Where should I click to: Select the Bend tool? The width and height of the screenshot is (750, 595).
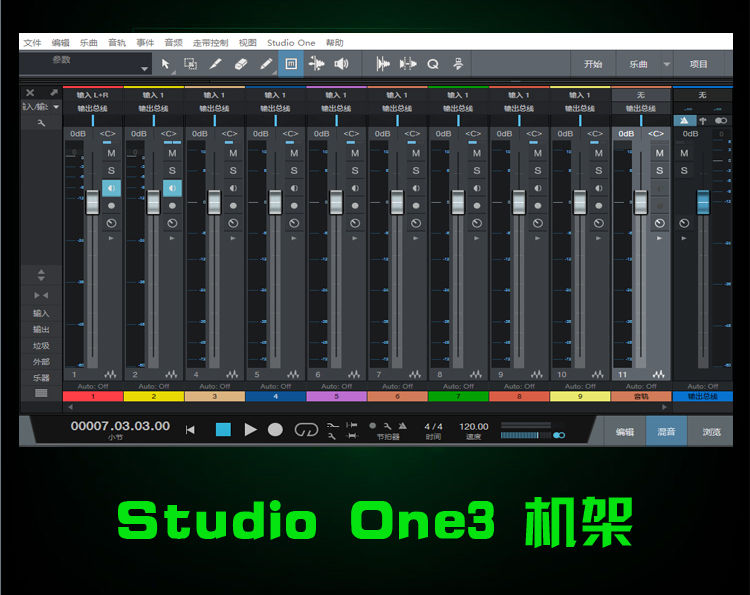(x=316, y=64)
